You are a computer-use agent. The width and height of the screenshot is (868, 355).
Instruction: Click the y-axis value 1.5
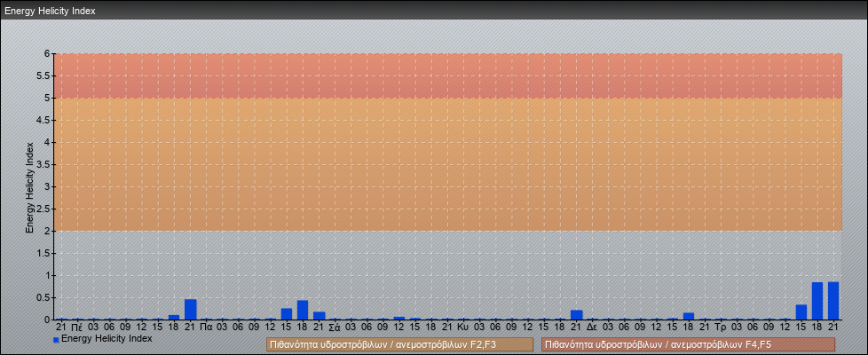(43, 253)
